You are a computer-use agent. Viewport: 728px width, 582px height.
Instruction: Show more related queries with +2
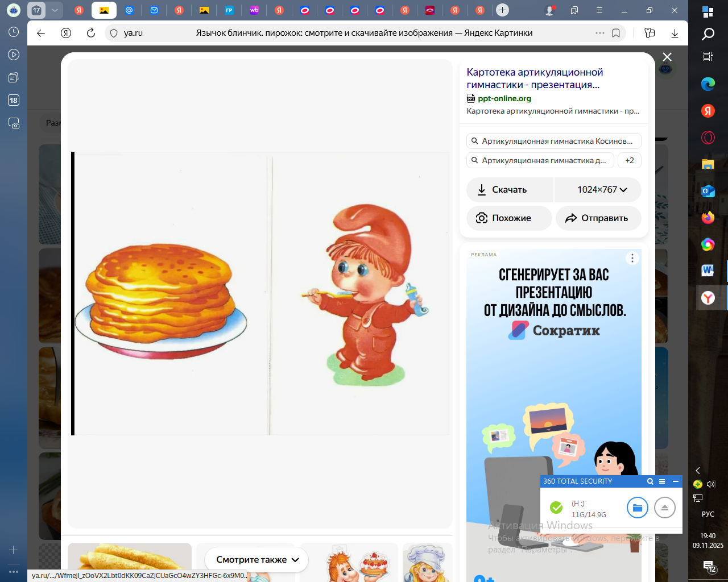(x=630, y=160)
